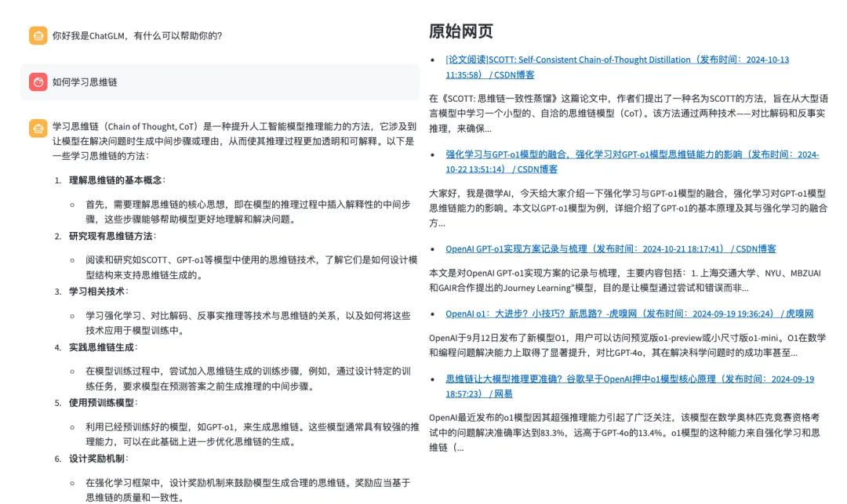The height and width of the screenshot is (504, 847).
Task: Click the summary starting 大家好，我是微学AI
Action: click(628, 208)
